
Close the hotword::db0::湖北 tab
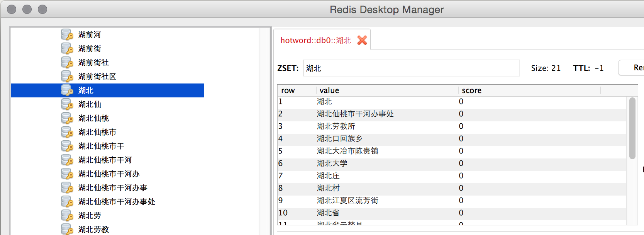362,40
